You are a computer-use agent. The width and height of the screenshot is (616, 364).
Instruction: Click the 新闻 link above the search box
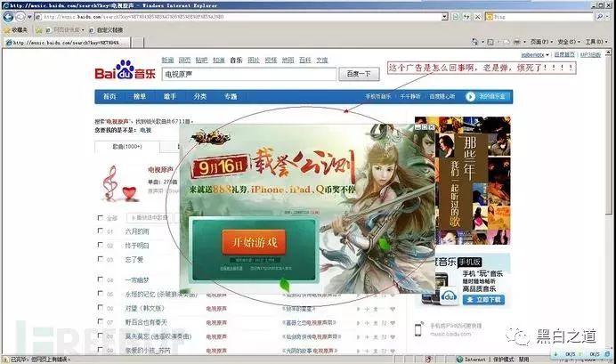pos(167,61)
